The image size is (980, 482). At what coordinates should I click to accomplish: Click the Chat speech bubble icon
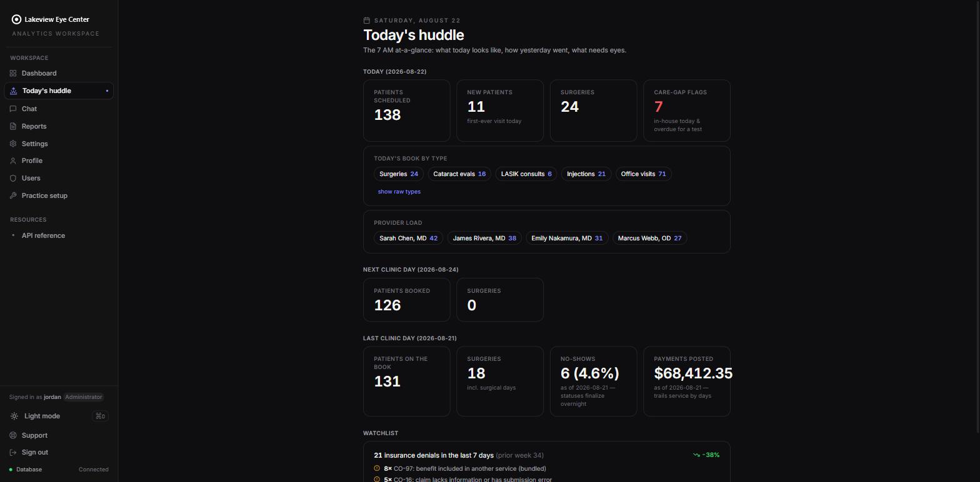point(13,109)
